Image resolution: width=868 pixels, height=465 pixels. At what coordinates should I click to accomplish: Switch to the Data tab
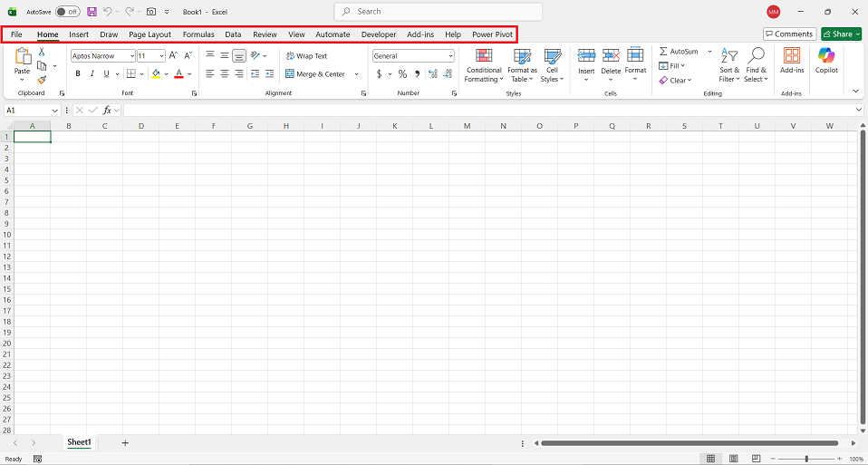pos(233,34)
